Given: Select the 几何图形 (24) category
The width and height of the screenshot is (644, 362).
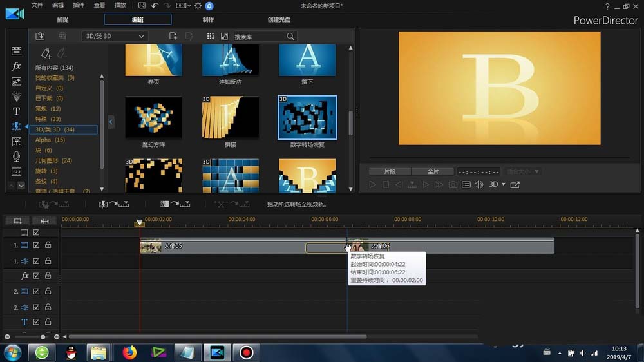Looking at the screenshot, I should point(53,160).
